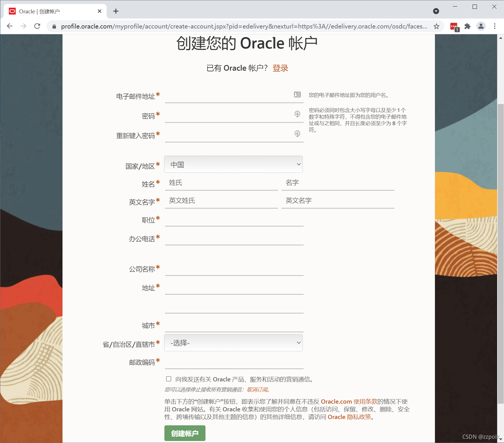Click the 登录 sign-in link
The width and height of the screenshot is (504, 443).
click(x=280, y=68)
